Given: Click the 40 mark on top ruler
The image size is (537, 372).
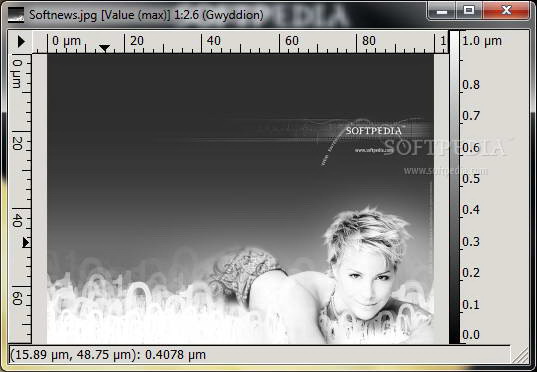Looking at the screenshot, I should coord(213,41).
